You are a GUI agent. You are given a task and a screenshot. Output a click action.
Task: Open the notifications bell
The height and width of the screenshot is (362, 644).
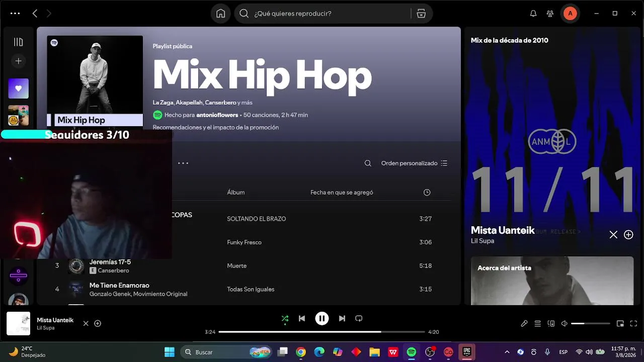(533, 14)
